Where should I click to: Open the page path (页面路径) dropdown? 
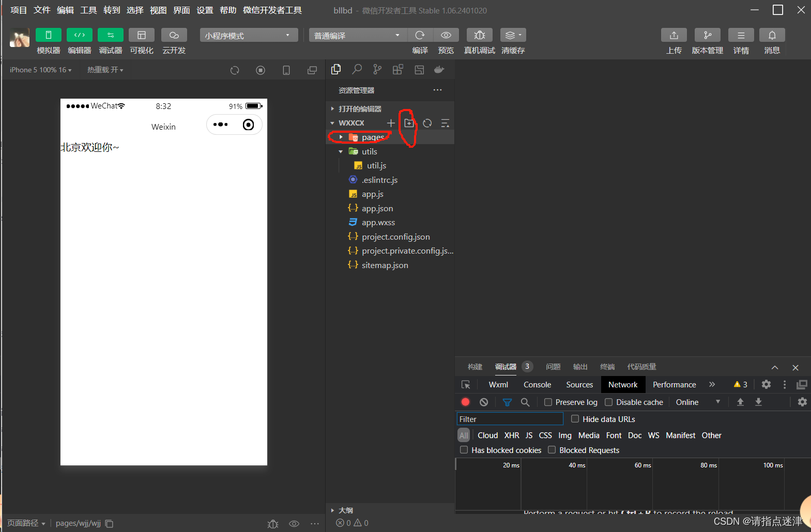(26, 523)
